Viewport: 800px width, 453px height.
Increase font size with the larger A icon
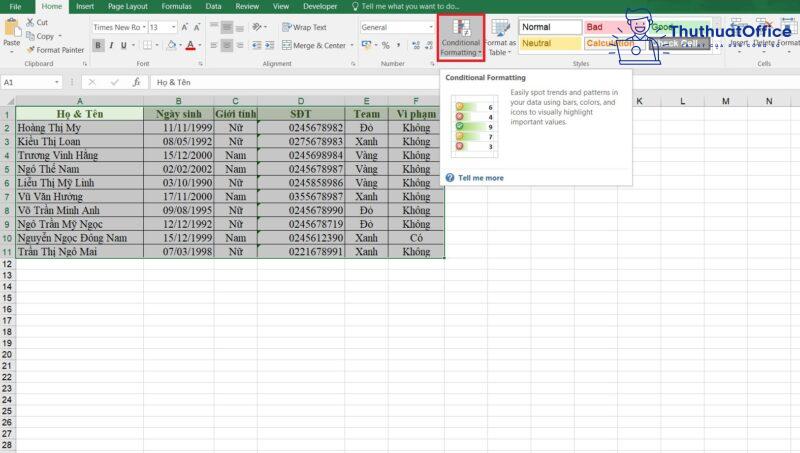(185, 27)
